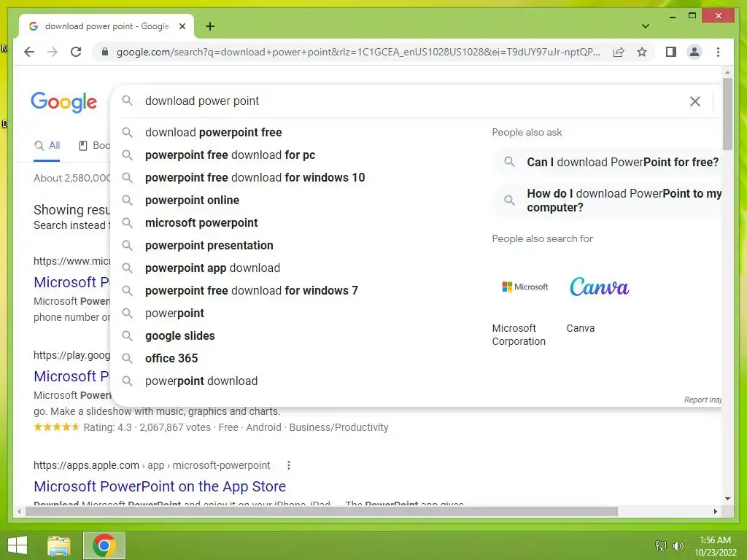Click the address bar URL
747x560 pixels.
point(358,52)
